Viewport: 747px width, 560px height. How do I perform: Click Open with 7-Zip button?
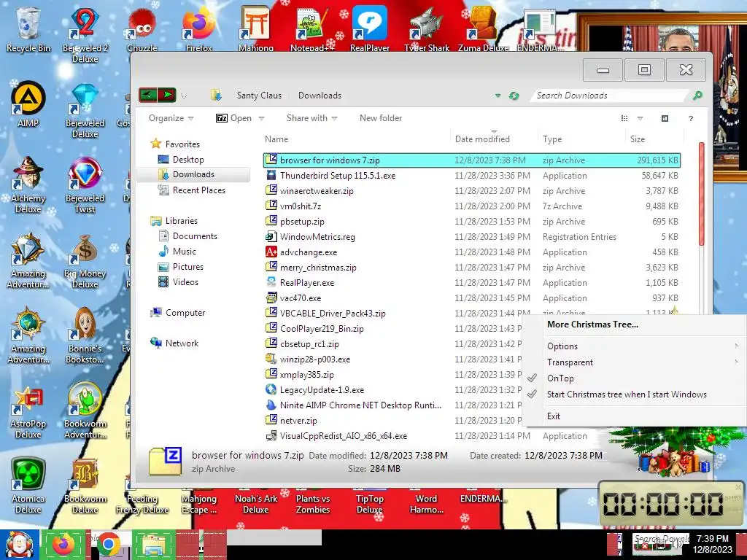coord(234,118)
